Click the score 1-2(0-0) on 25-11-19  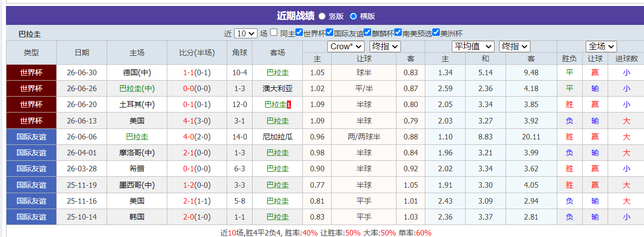tap(197, 185)
